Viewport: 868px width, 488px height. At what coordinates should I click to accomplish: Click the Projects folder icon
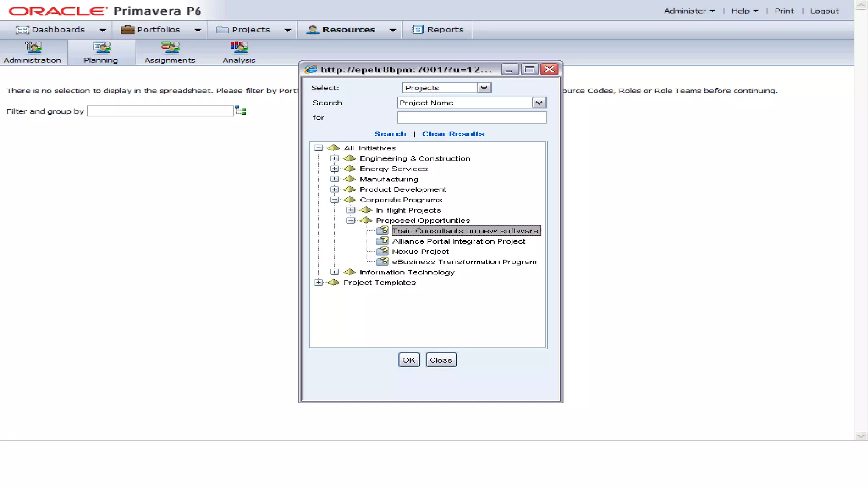click(222, 30)
